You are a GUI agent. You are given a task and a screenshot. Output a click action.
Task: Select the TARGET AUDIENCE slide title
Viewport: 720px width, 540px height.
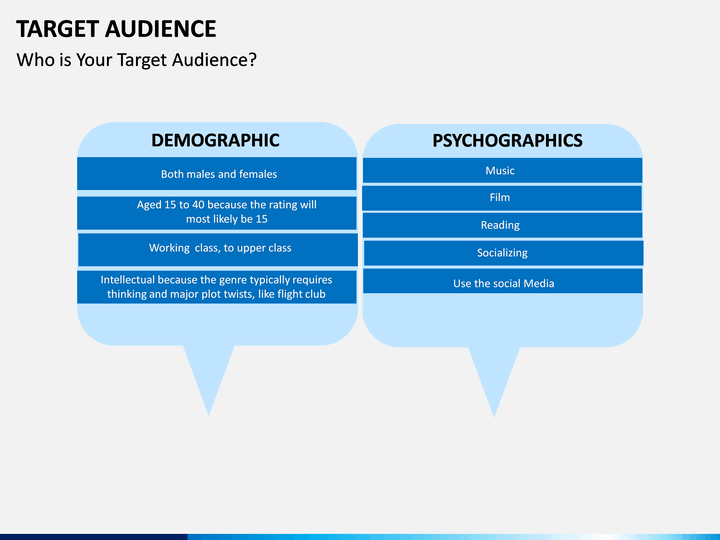point(116,29)
